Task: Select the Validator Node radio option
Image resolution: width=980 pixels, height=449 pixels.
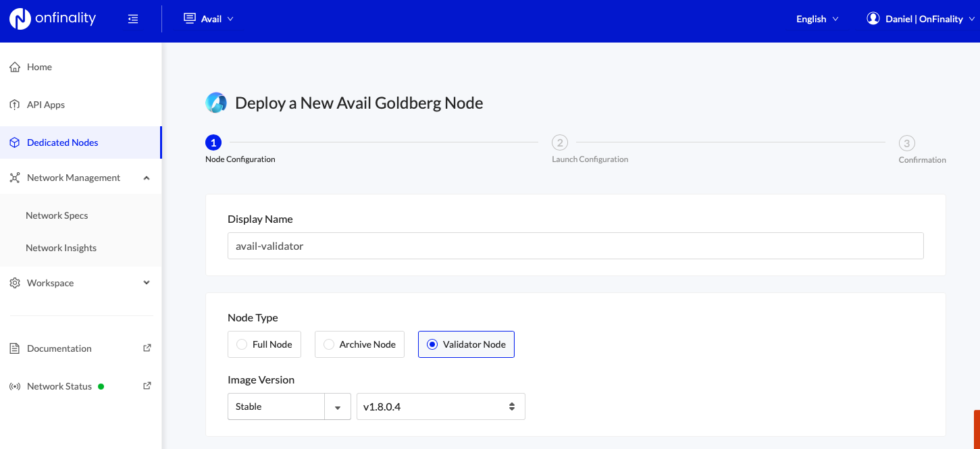Action: tap(432, 344)
